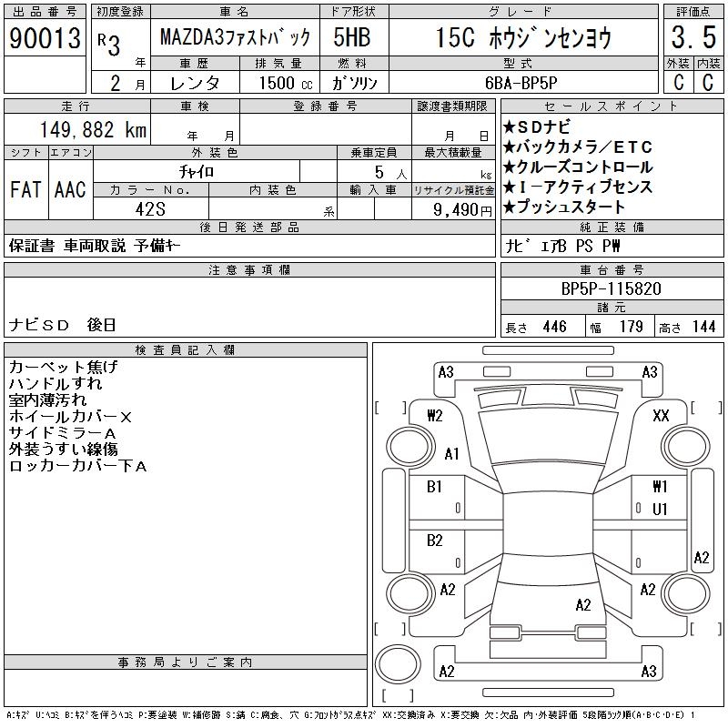Select the color number 42S
This screenshot has height=728, width=728.
pos(150,209)
